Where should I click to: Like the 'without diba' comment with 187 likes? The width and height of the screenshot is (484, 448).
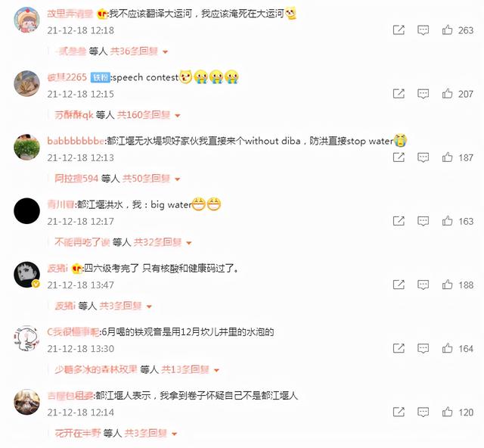[x=447, y=157]
